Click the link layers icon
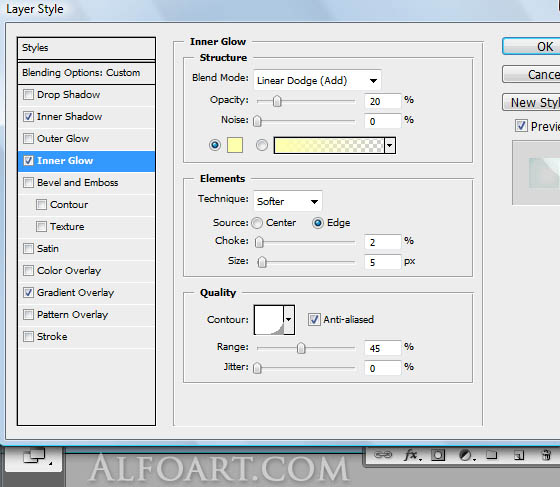 coord(382,455)
